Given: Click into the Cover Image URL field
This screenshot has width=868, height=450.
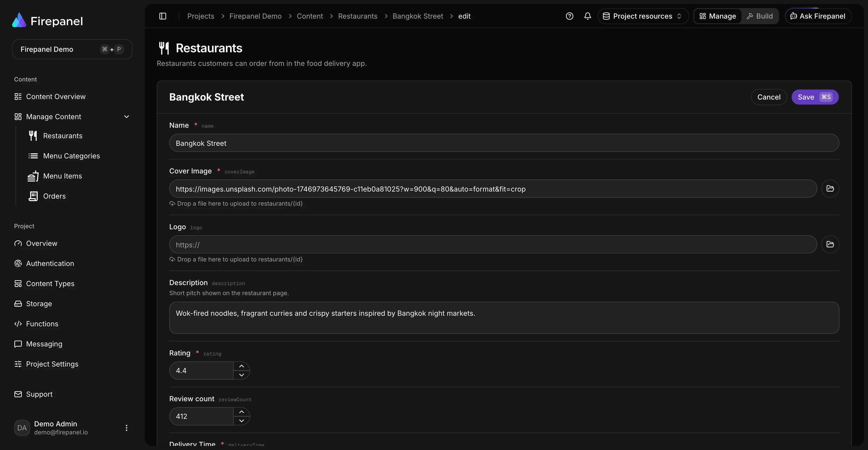Looking at the screenshot, I should (493, 189).
